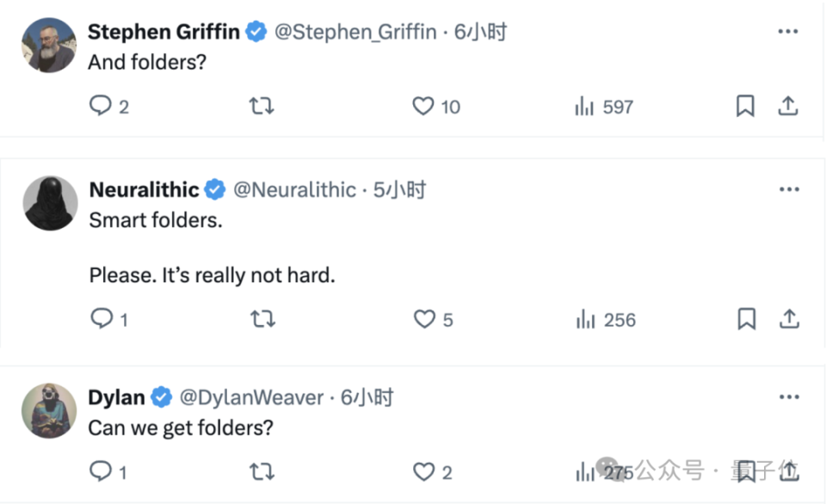
Task: Open more options on Dylan's tweet
Action: coord(789,396)
